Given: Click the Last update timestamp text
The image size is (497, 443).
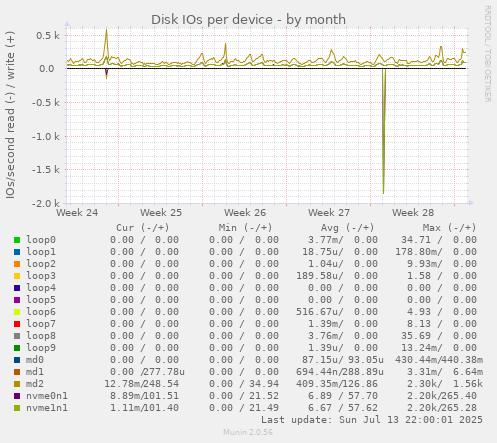Looking at the screenshot, I should 372,420.
